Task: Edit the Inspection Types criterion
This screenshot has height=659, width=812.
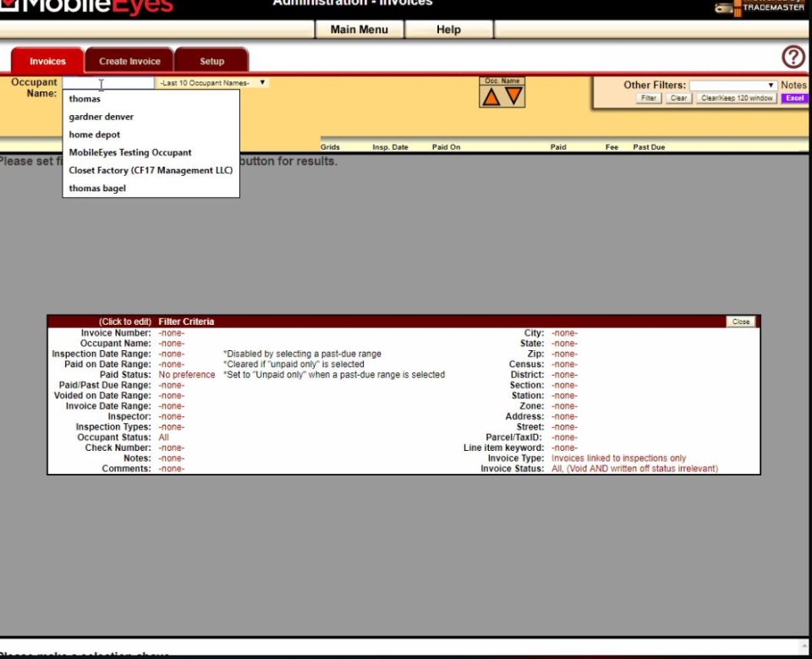Action: (x=172, y=427)
